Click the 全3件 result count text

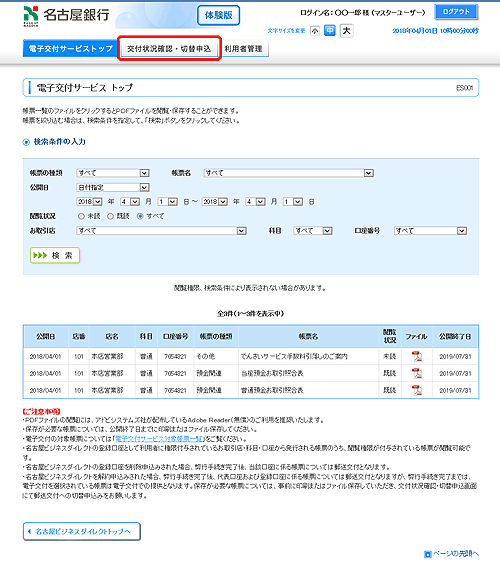250,314
